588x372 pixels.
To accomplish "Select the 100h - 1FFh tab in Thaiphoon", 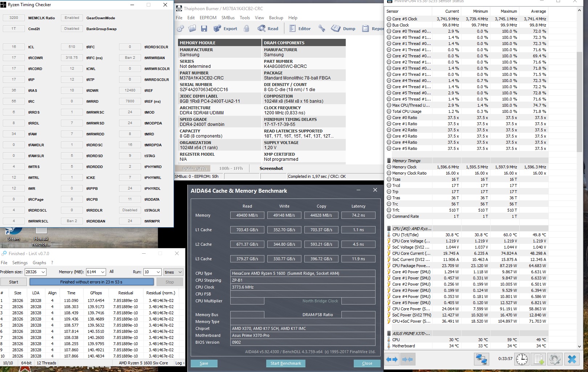I will point(231,168).
